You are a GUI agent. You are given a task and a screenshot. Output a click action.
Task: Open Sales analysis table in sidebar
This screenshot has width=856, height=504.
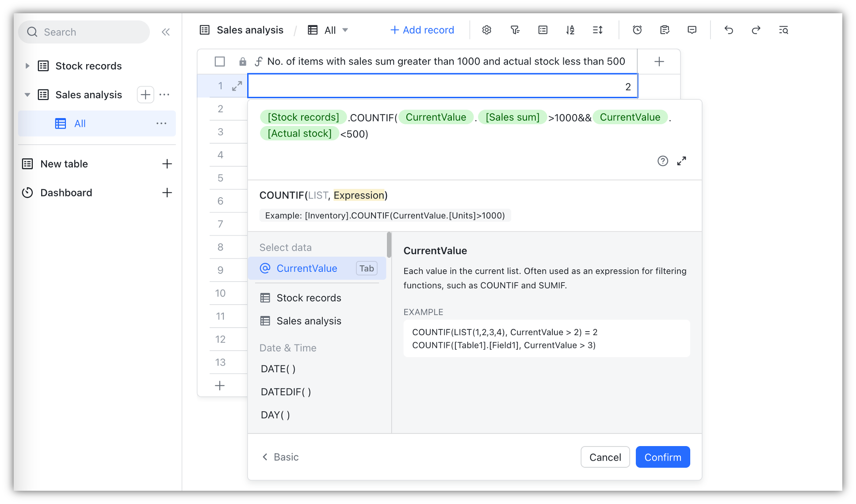pyautogui.click(x=88, y=95)
